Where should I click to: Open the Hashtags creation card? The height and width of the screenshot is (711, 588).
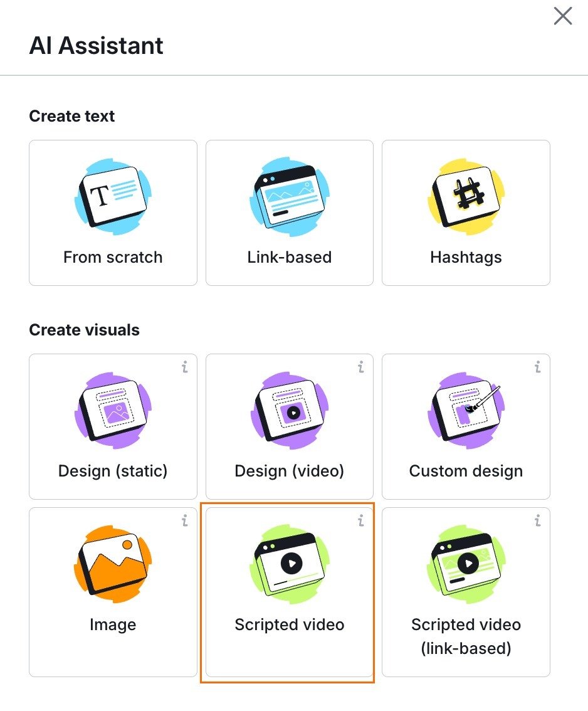pos(466,213)
